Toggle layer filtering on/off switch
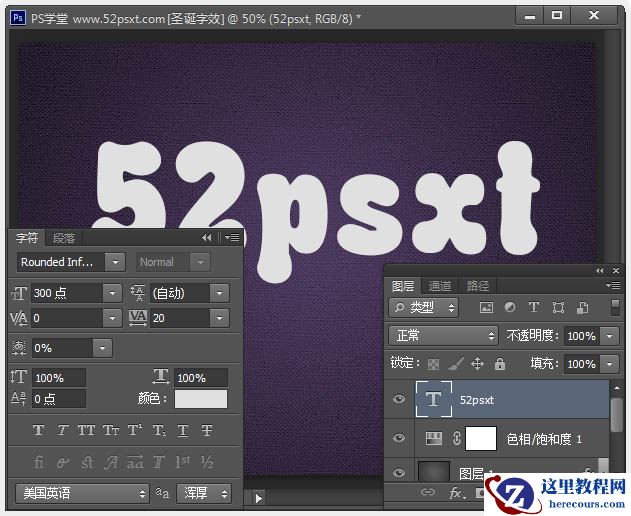This screenshot has width=631, height=516. tap(615, 308)
